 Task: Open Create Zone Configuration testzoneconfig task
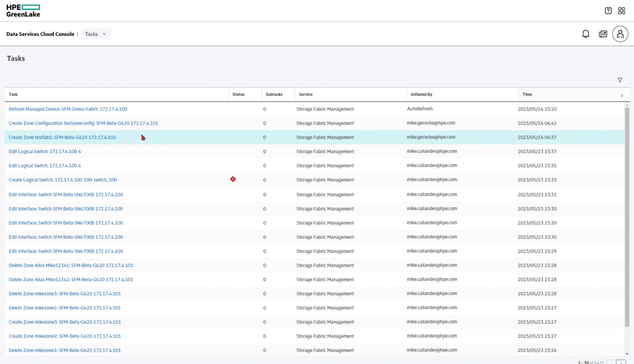point(84,123)
